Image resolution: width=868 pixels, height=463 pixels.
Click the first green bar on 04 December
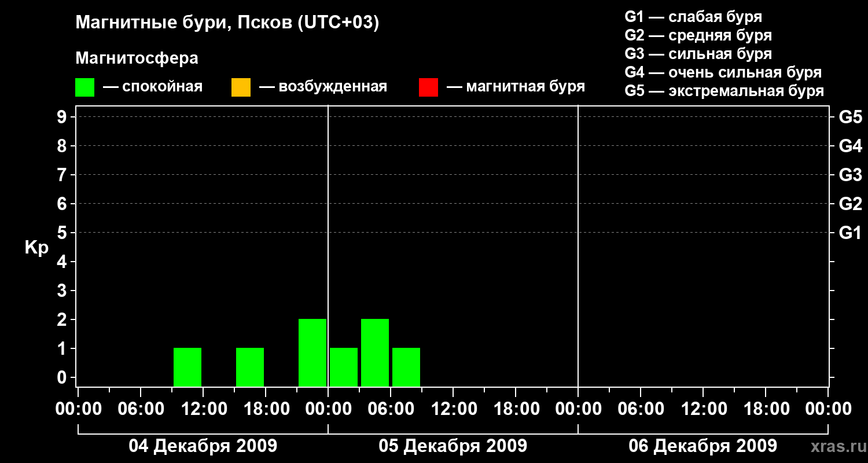click(x=187, y=367)
